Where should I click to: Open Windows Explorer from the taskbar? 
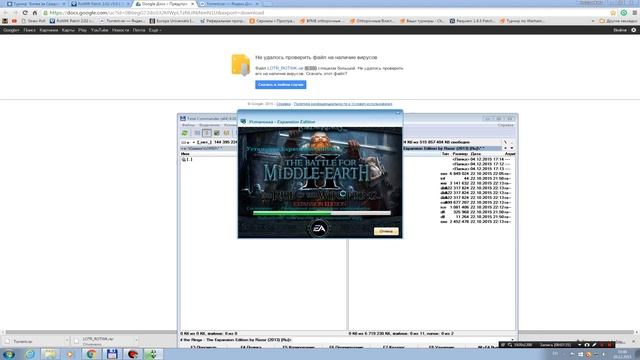50,354
